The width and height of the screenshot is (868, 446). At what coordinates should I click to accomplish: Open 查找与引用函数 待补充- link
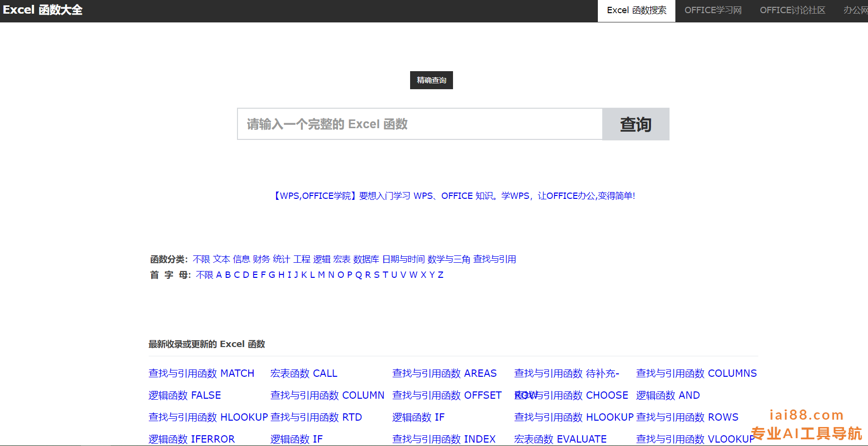click(x=567, y=373)
